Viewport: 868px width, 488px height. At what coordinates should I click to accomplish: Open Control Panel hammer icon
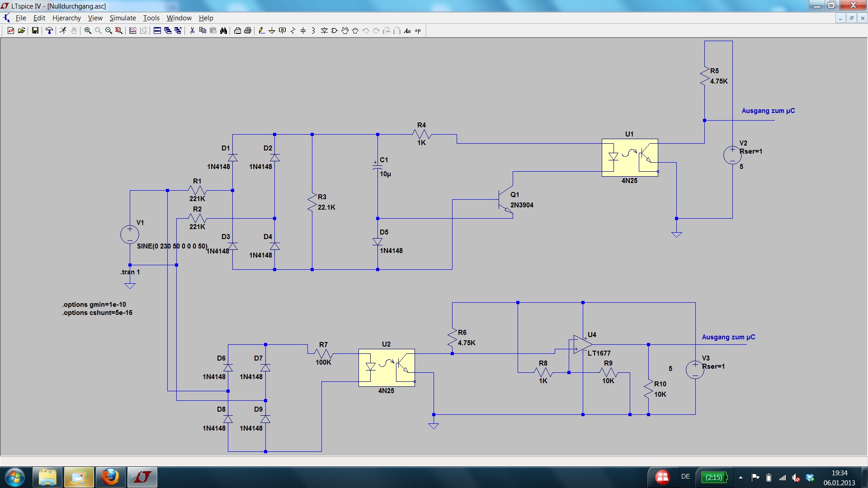click(x=49, y=31)
